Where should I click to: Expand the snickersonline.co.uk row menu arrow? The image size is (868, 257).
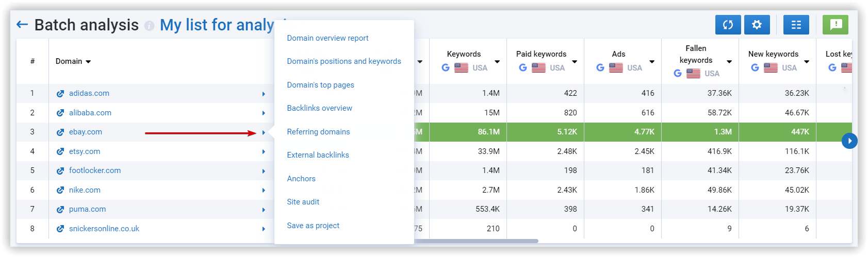pyautogui.click(x=264, y=229)
